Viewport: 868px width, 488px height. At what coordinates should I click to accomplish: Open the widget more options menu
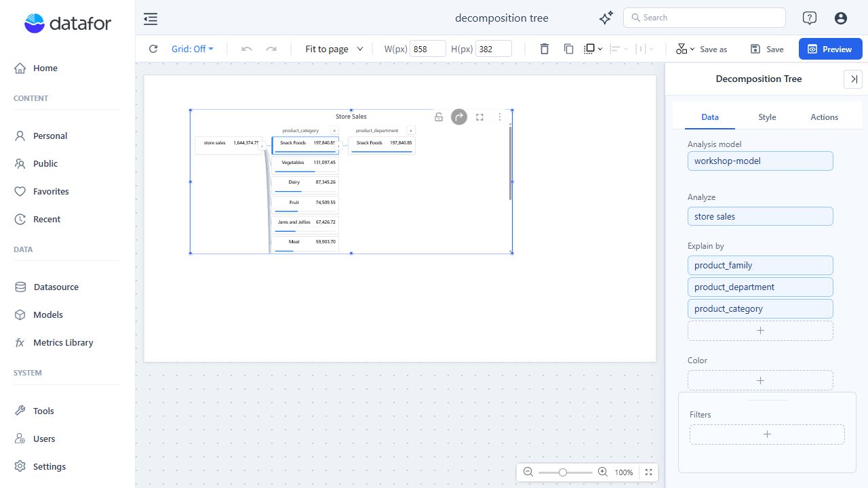coord(500,117)
